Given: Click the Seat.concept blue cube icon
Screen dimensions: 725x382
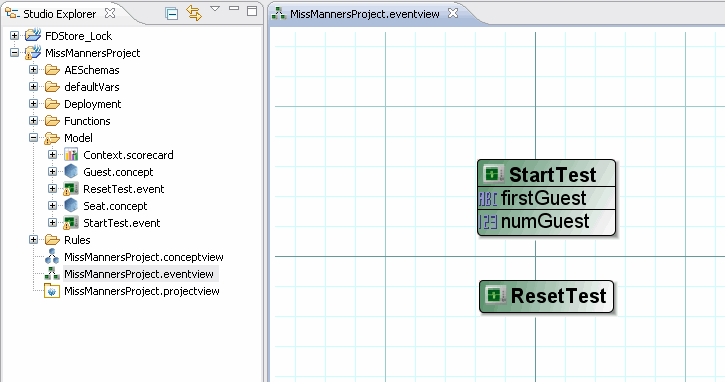Looking at the screenshot, I should click(x=71, y=205).
